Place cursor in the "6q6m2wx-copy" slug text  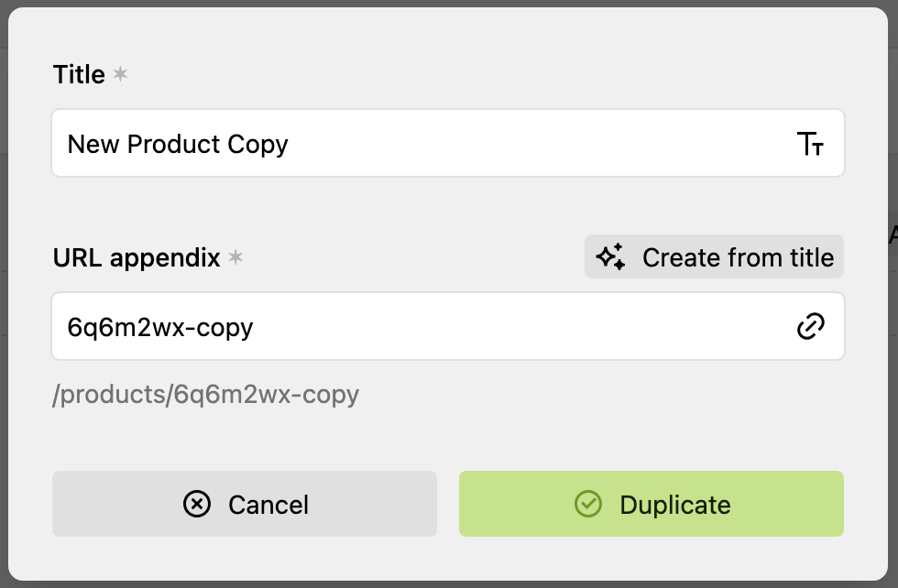coord(160,326)
